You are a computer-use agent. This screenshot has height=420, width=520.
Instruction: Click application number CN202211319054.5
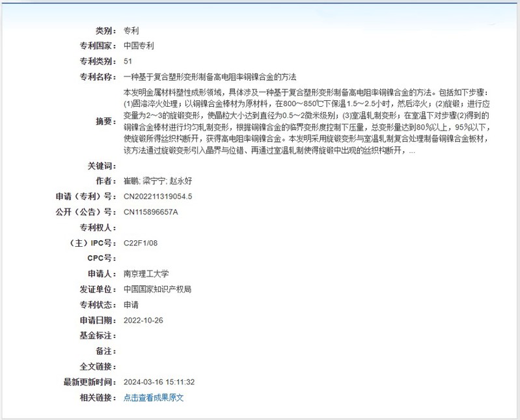click(x=158, y=197)
